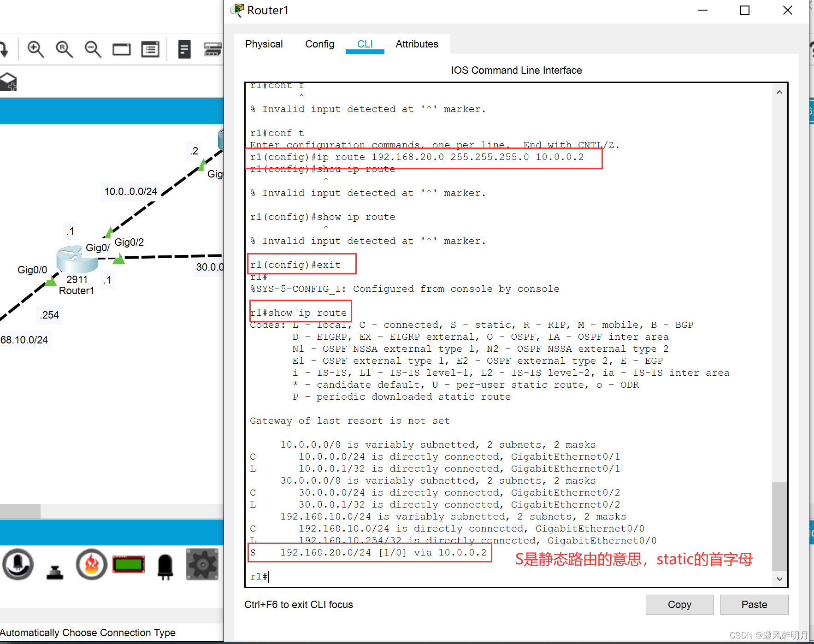Open the custom devices dialog list icon

tap(150, 49)
